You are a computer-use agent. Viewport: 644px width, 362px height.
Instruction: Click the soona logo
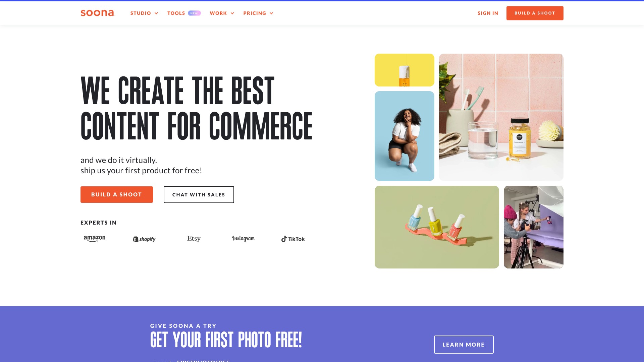coord(98,13)
